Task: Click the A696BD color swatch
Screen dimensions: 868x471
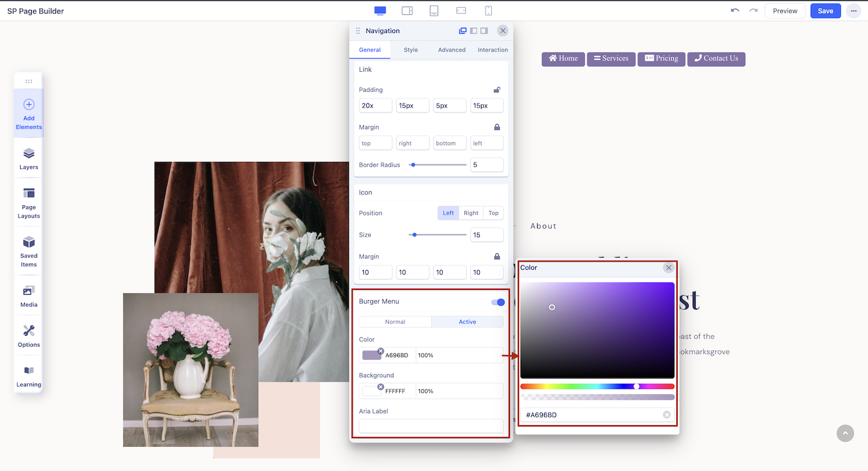Action: click(372, 355)
